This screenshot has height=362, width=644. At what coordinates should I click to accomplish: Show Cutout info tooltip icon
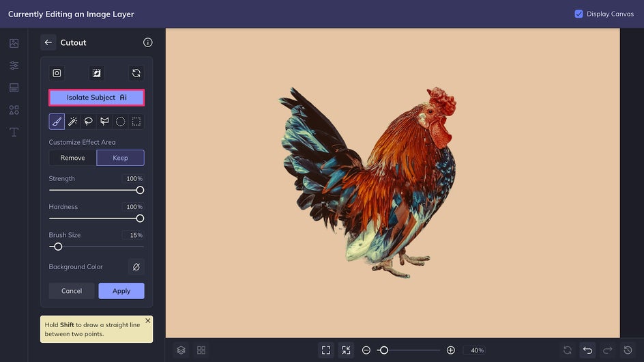(148, 42)
